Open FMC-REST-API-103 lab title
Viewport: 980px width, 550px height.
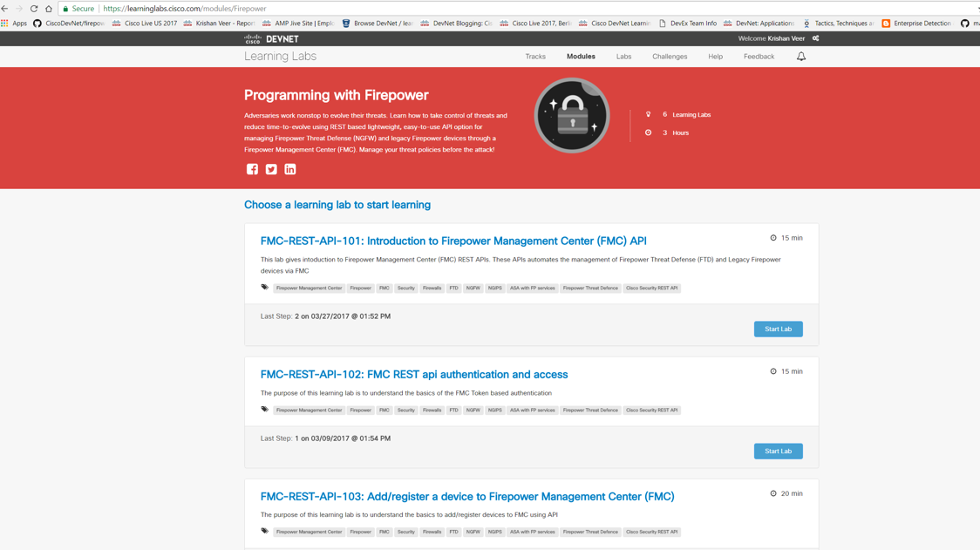pos(466,496)
